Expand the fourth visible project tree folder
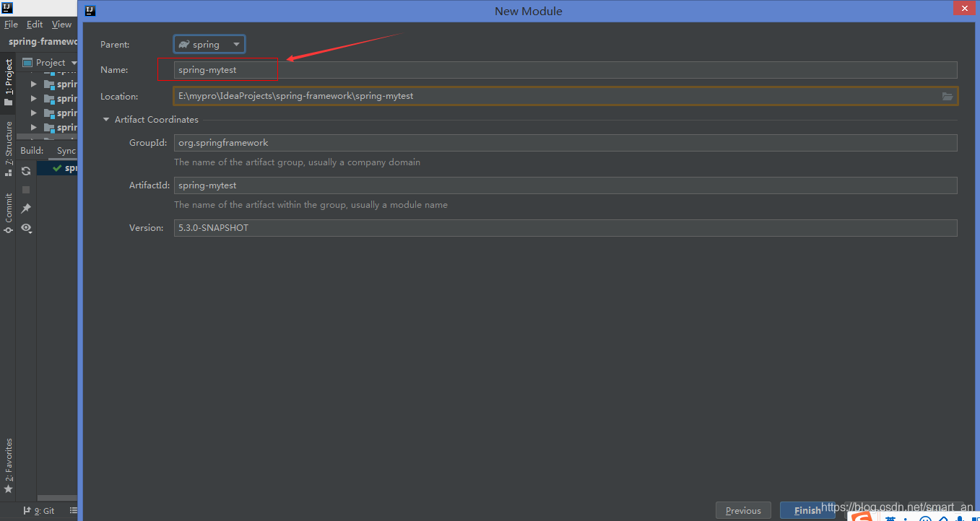 (x=33, y=128)
